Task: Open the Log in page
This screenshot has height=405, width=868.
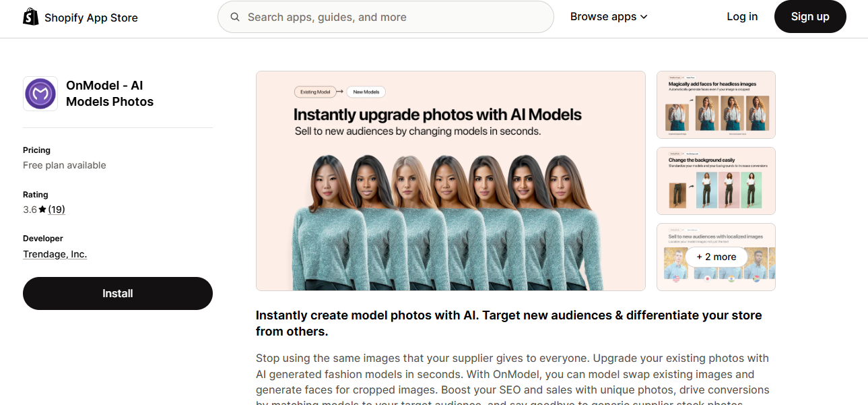Action: pyautogui.click(x=742, y=17)
